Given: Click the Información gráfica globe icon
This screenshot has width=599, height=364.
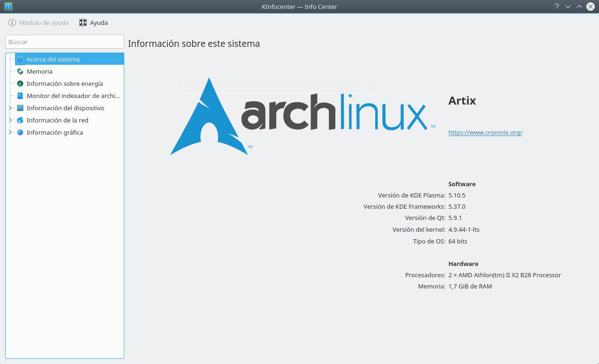Looking at the screenshot, I should (x=20, y=132).
